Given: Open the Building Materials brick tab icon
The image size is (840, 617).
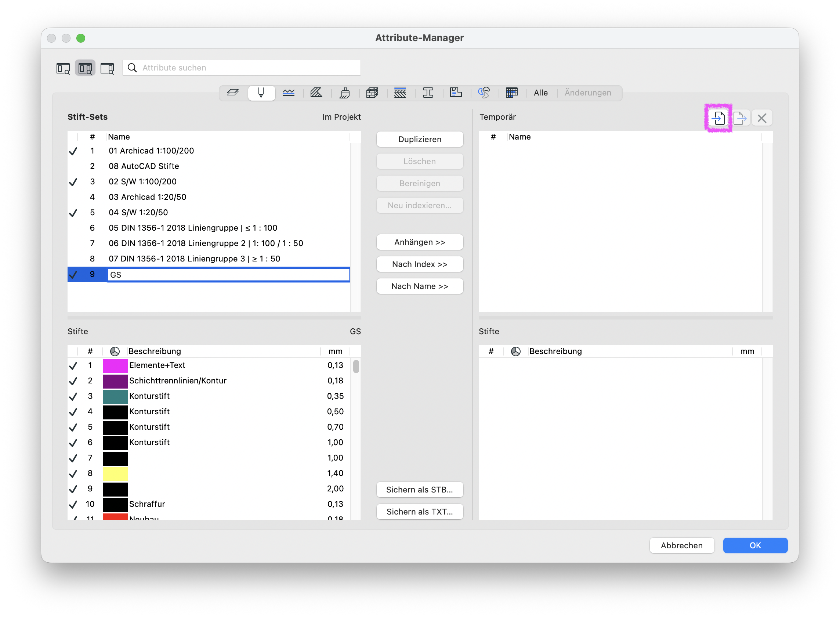Looking at the screenshot, I should coord(372,93).
